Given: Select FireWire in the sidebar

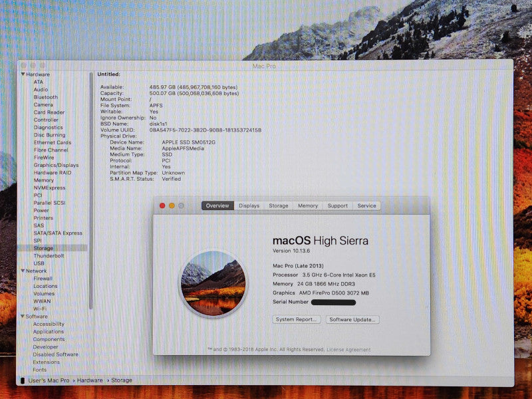Looking at the screenshot, I should [44, 158].
